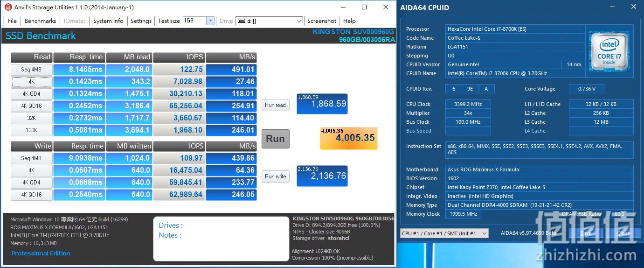Image resolution: width=644 pixels, height=268 pixels.
Task: Click the BIOS Version value 1602
Action: (540, 178)
